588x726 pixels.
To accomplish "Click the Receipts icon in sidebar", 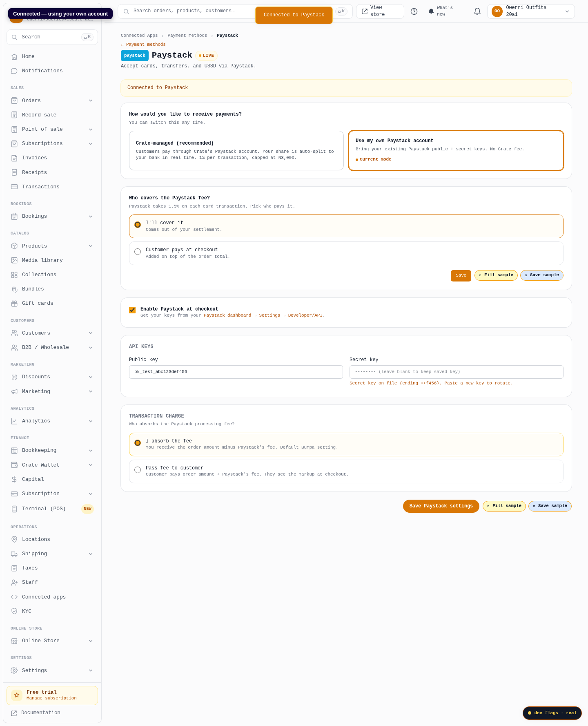I will (14, 172).
